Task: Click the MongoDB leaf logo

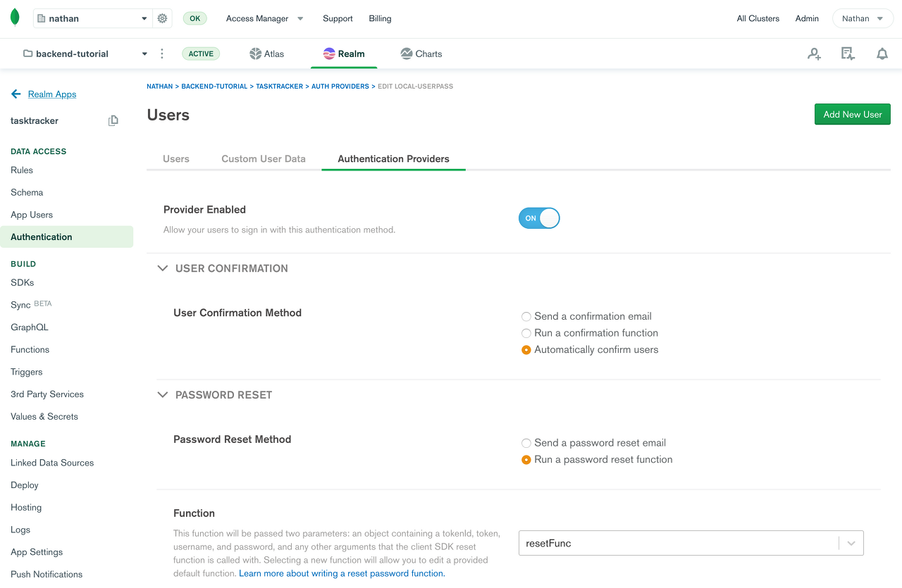Action: (15, 18)
